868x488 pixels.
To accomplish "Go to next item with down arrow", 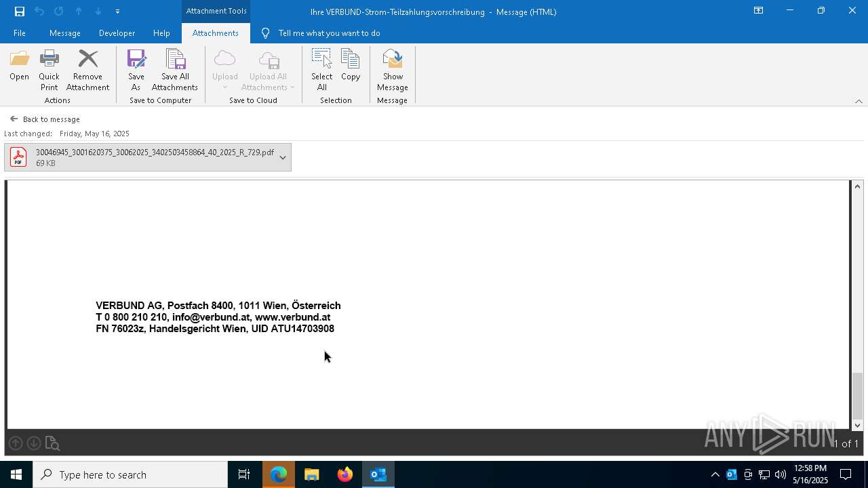I will pos(98,12).
